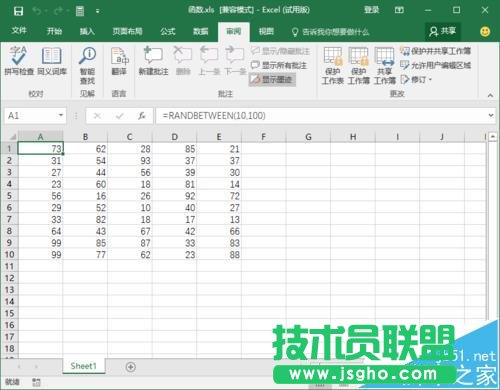Click the Enter checkmark in formula bar
500x390 pixels.
tap(120, 116)
